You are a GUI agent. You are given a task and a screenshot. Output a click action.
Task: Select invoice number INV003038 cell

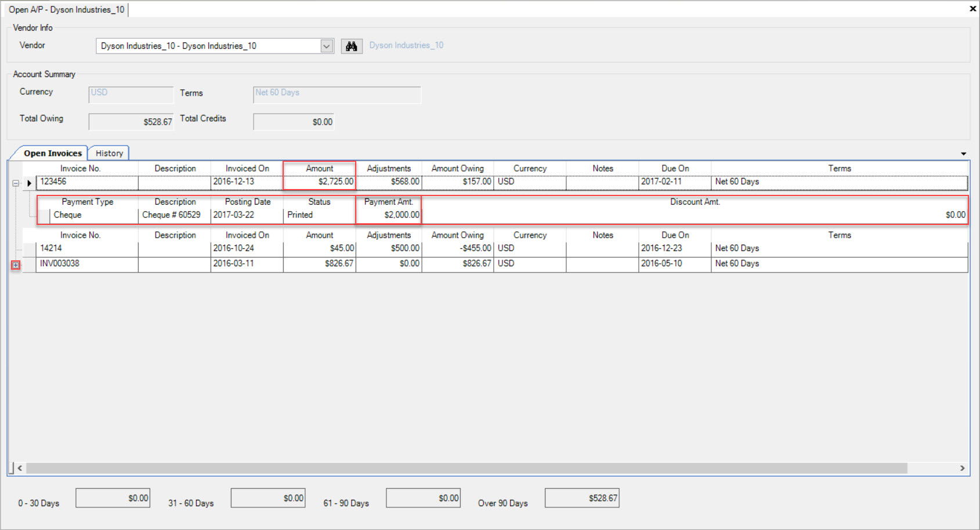pos(88,264)
